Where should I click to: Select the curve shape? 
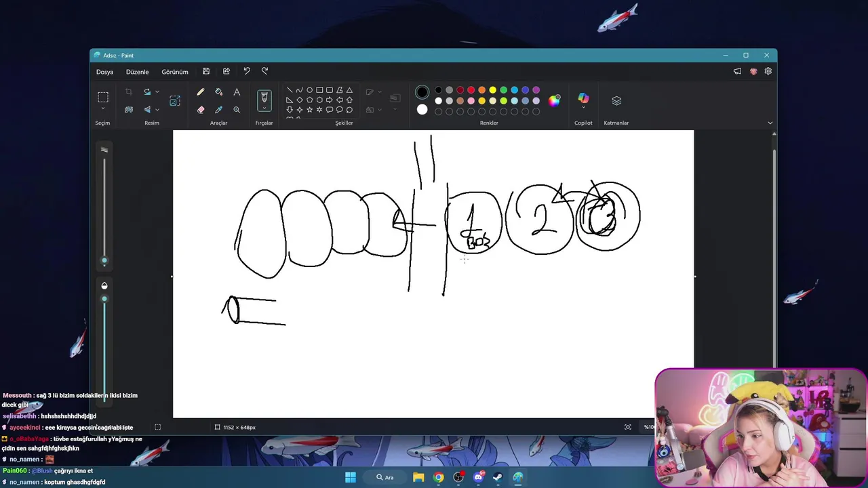coord(299,90)
